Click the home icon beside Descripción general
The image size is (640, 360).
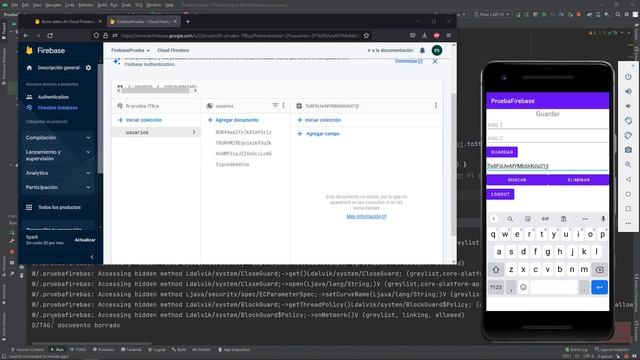(x=29, y=68)
